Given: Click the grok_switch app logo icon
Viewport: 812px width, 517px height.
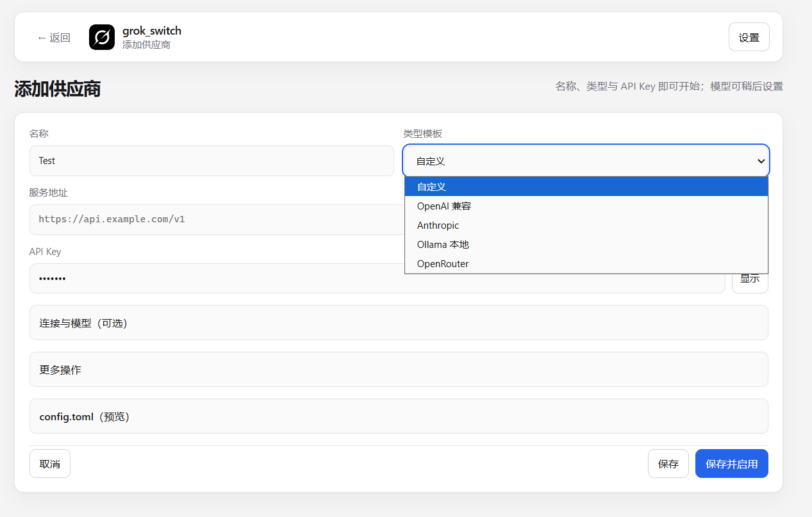Looking at the screenshot, I should (x=102, y=37).
